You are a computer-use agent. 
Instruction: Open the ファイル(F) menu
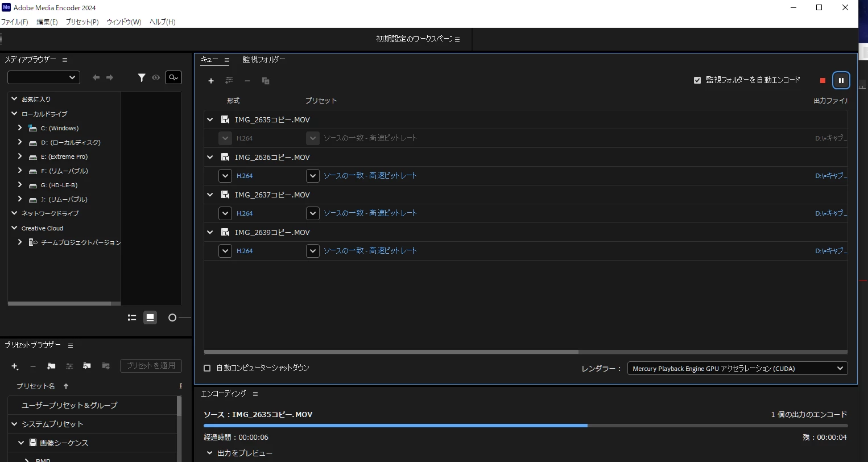point(15,22)
